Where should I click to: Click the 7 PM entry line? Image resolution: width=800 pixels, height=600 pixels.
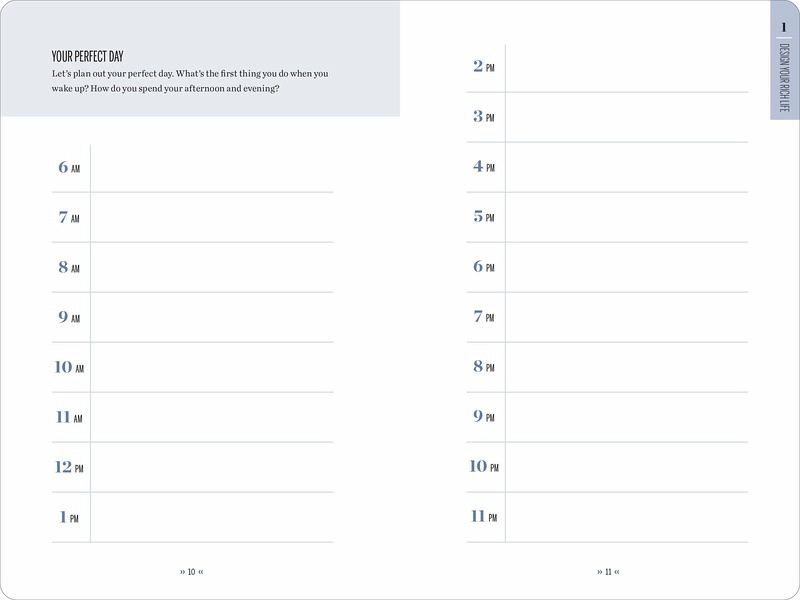click(627, 318)
